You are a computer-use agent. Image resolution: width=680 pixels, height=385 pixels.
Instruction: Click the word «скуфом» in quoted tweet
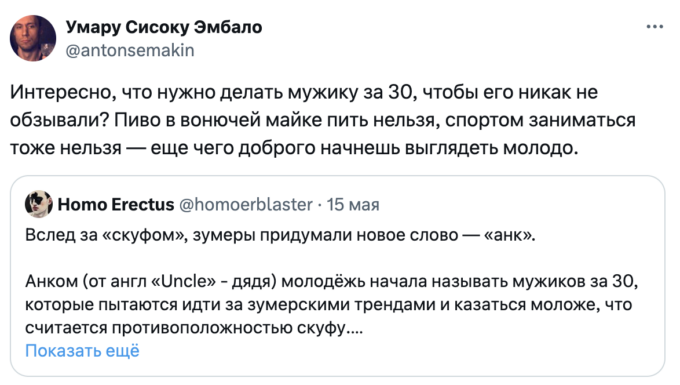coord(145,235)
